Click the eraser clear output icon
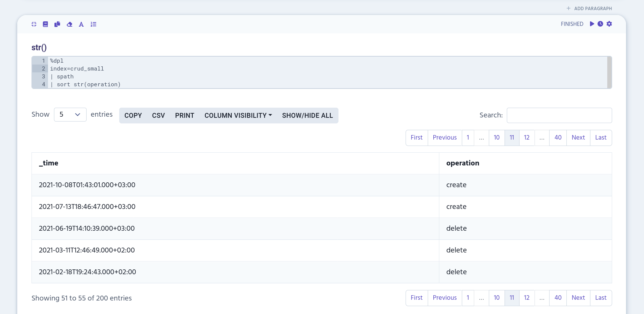The image size is (644, 314). [x=69, y=24]
